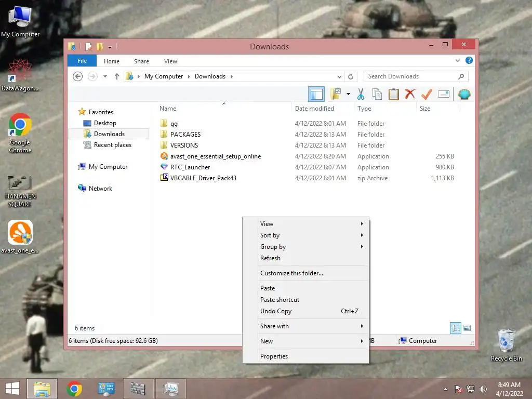Expand the ribbon with the chevron

(x=457, y=61)
